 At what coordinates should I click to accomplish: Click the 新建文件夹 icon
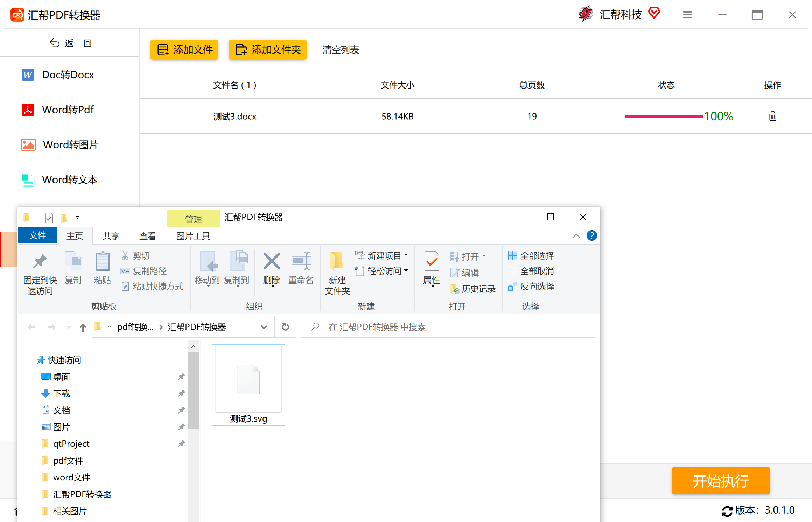click(337, 261)
